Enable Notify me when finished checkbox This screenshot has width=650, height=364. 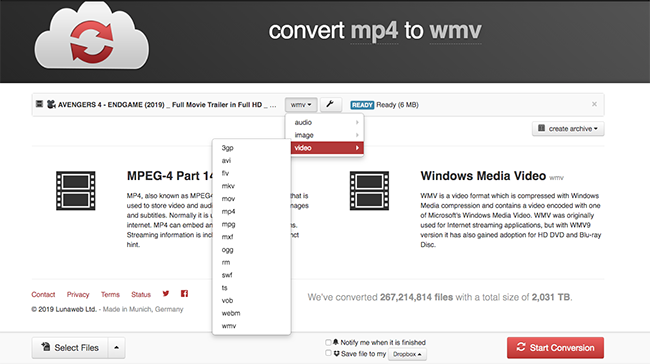pos(328,342)
